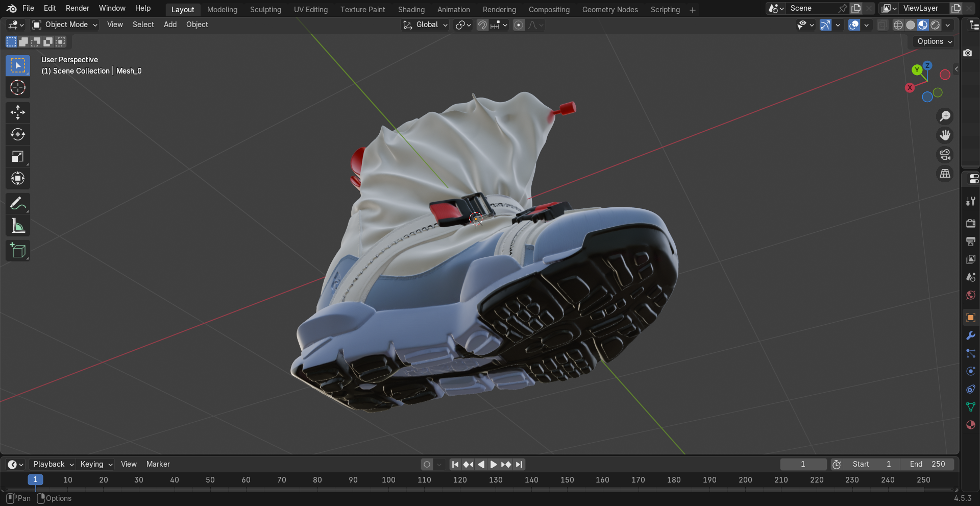Screen dimensions: 980x506
Task: Activate the Annotate tool
Action: click(x=17, y=203)
